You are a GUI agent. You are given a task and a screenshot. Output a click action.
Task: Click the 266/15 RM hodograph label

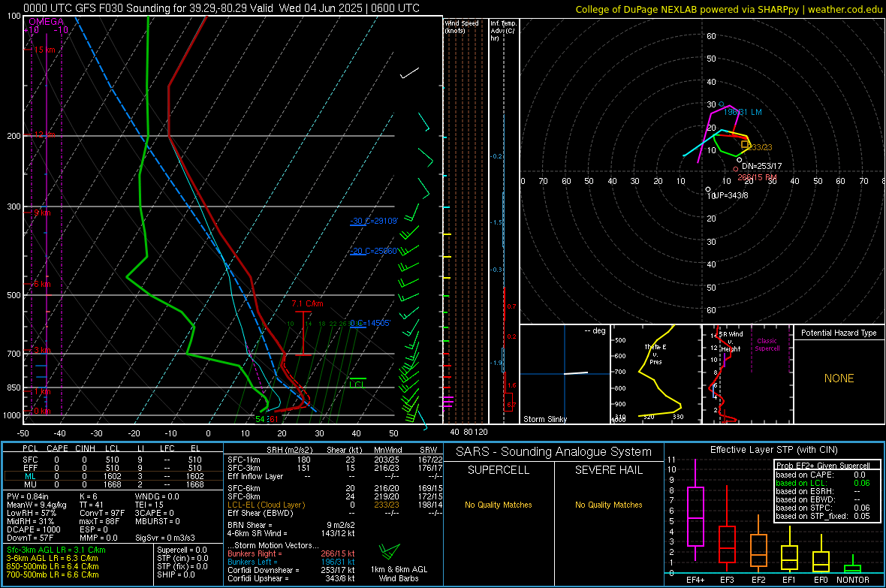757,177
